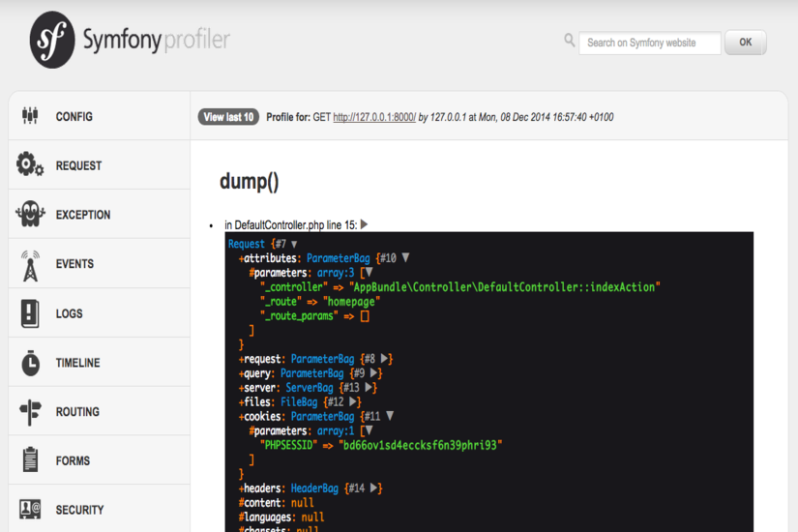Viewport: 798px width, 532px height.
Task: Click the ServerBag class name
Action: click(309, 388)
